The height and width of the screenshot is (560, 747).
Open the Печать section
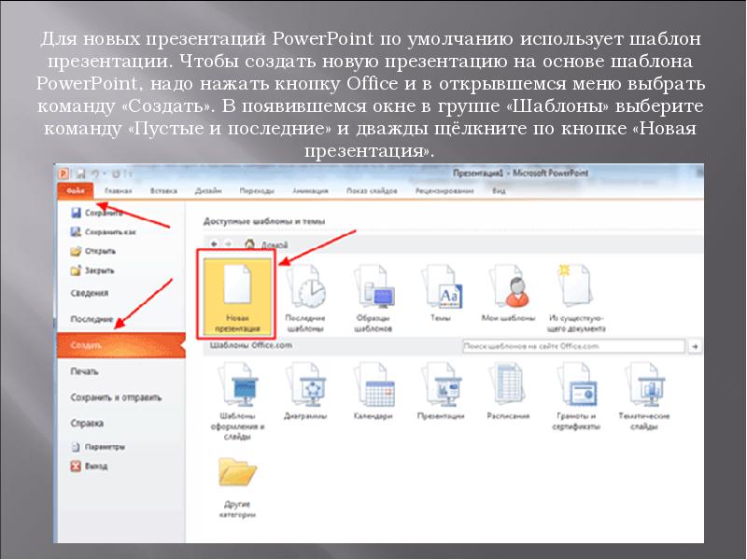pos(84,371)
